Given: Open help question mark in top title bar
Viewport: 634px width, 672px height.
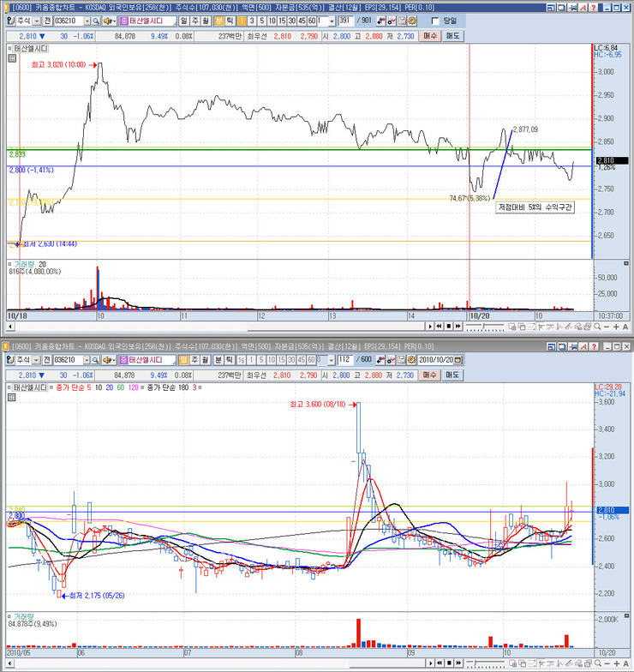Looking at the screenshot, I should (593, 8).
